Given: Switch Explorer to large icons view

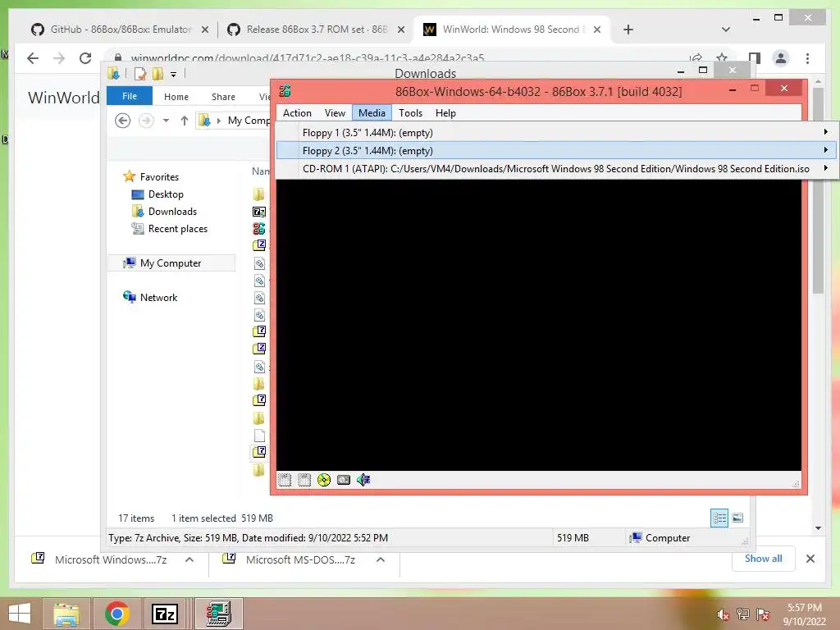Looking at the screenshot, I should coord(737,518).
